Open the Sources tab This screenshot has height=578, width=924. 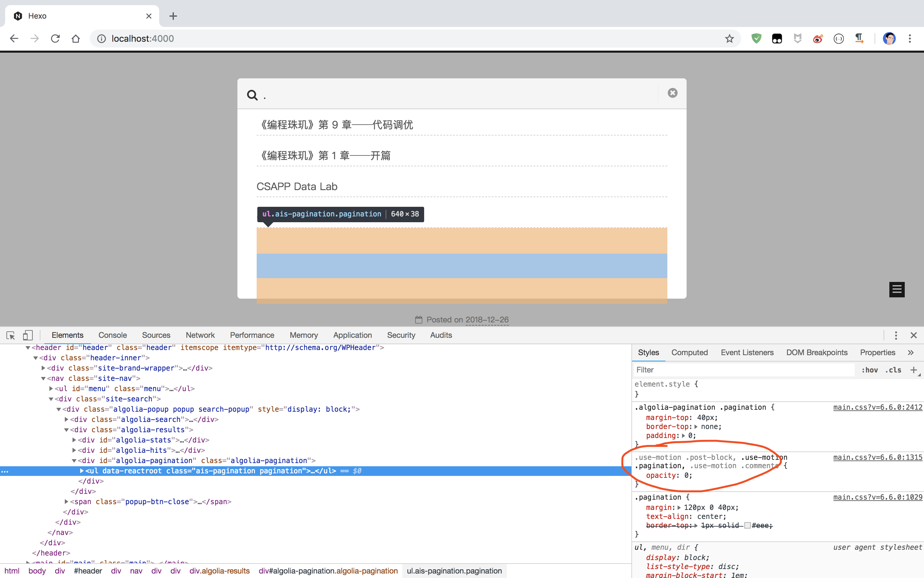click(156, 335)
